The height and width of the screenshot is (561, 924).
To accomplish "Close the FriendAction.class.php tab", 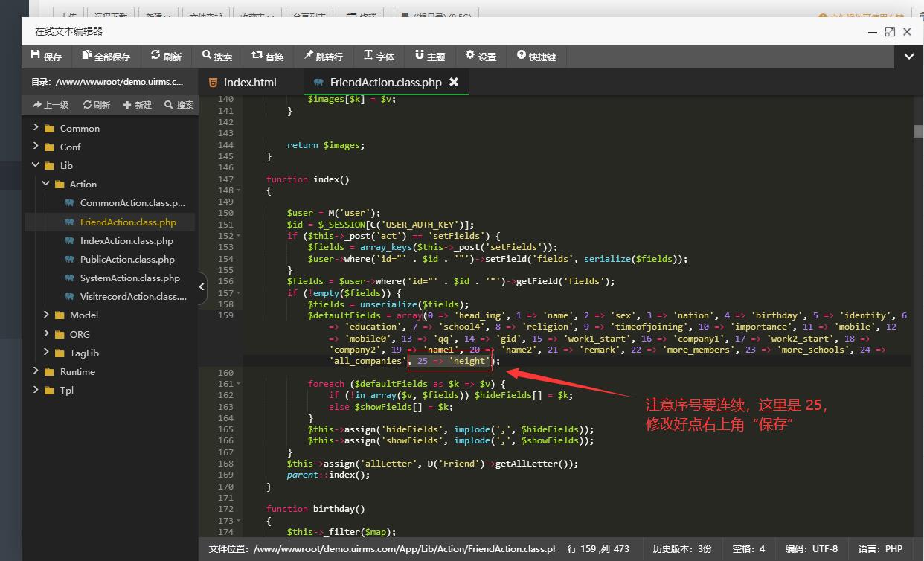I will (454, 82).
